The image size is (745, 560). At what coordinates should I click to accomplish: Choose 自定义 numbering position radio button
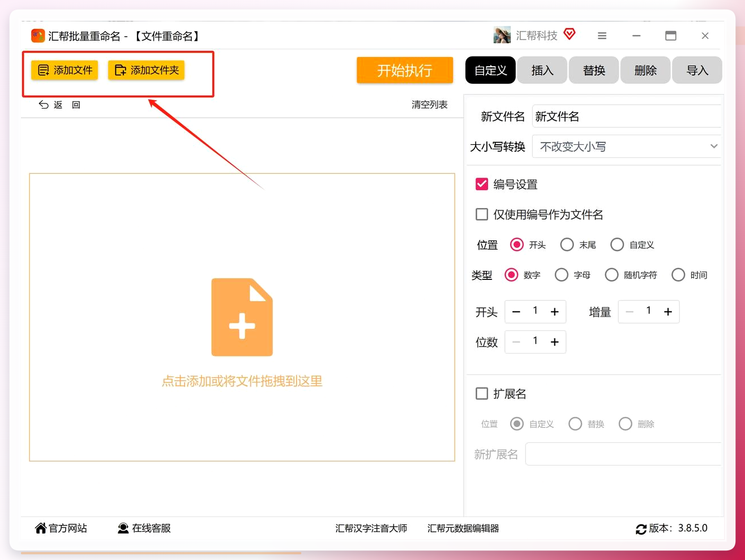click(x=617, y=245)
